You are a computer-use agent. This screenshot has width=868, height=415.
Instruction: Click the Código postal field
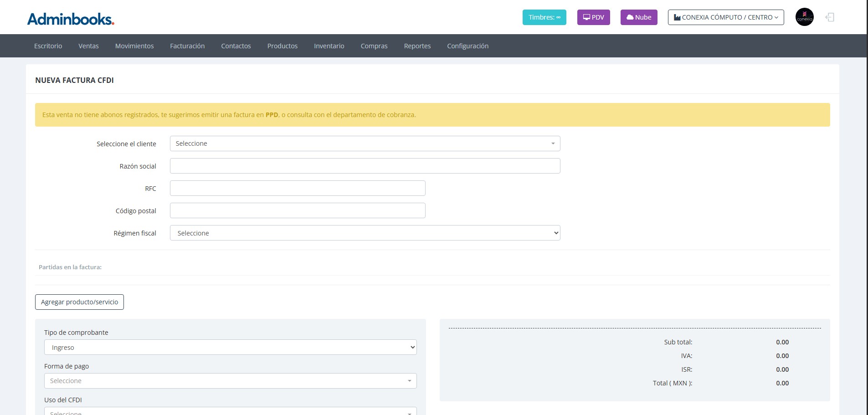pos(297,210)
